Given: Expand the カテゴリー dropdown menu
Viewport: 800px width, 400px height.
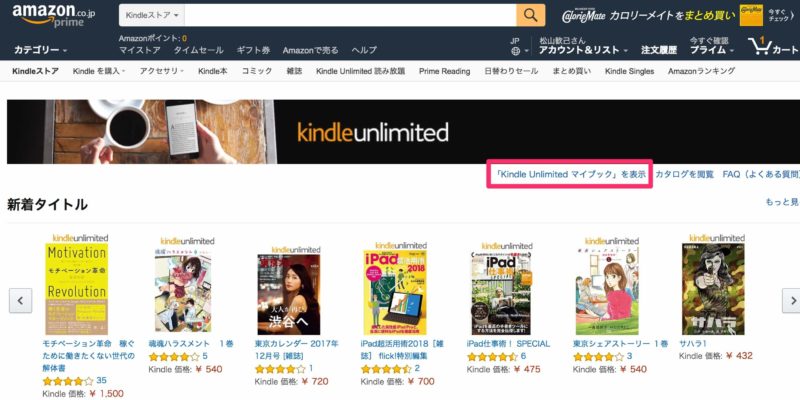Looking at the screenshot, I should 40,50.
